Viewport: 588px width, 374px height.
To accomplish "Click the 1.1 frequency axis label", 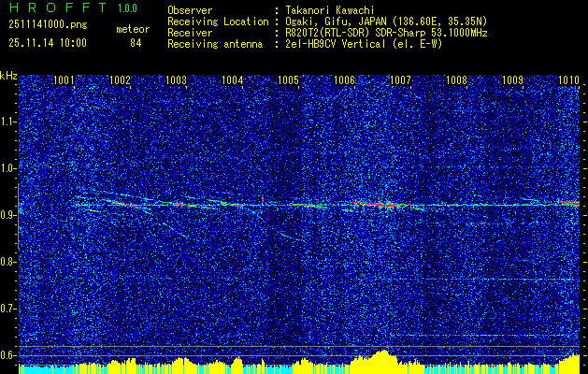I will [7, 122].
